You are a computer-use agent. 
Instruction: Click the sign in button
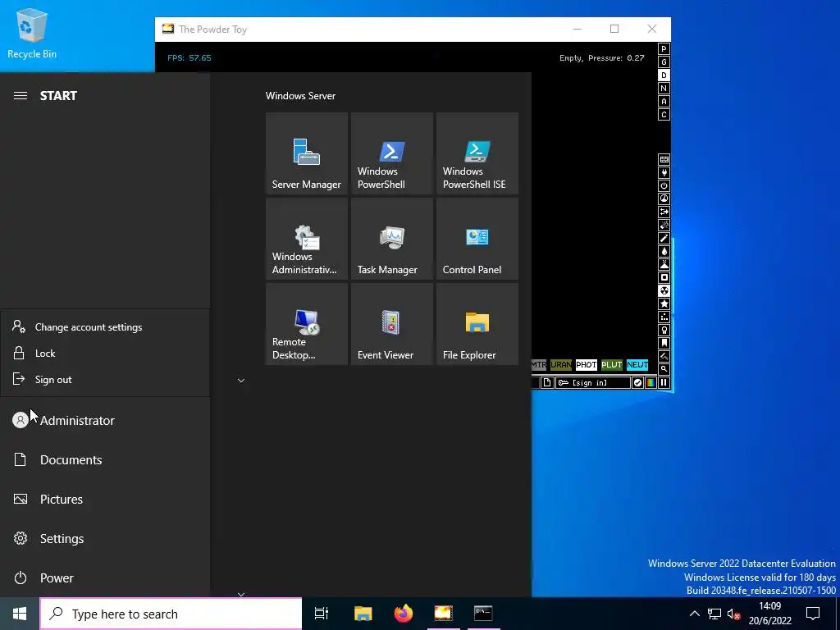(x=593, y=382)
